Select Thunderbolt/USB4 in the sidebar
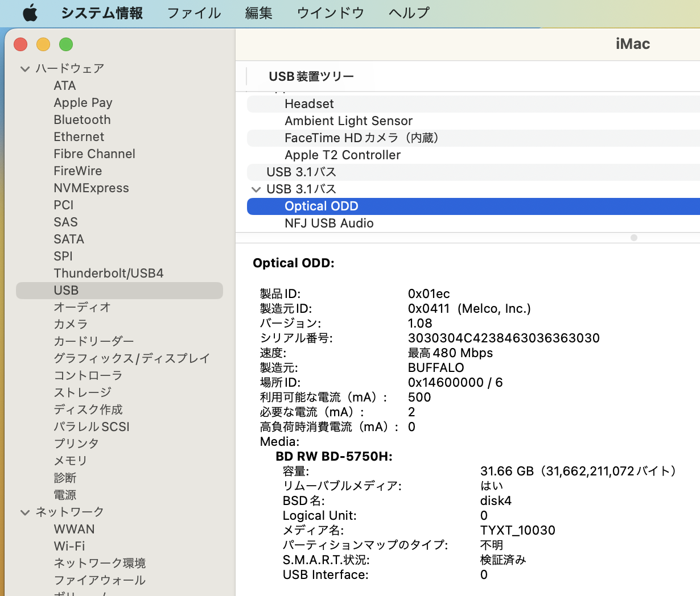The height and width of the screenshot is (596, 700). (x=108, y=274)
